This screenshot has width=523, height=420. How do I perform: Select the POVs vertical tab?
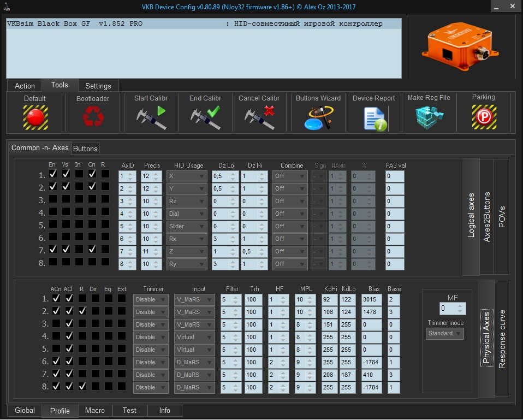pyautogui.click(x=502, y=217)
